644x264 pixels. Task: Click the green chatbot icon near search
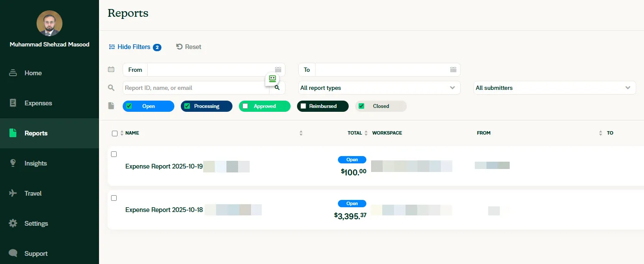272,79
